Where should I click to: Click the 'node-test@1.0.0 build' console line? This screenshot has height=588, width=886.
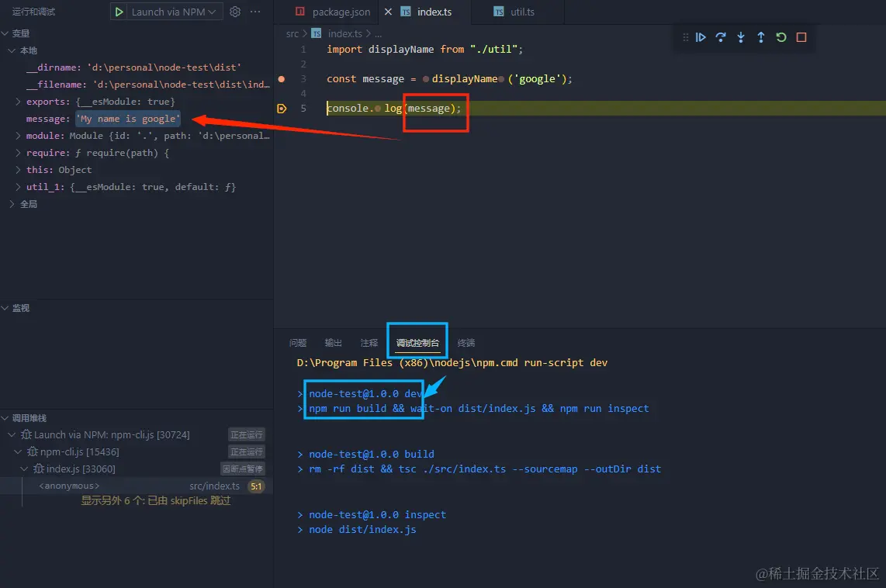pos(372,454)
